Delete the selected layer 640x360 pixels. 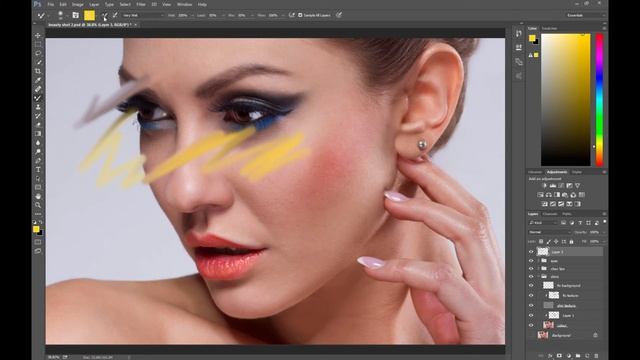coord(596,356)
